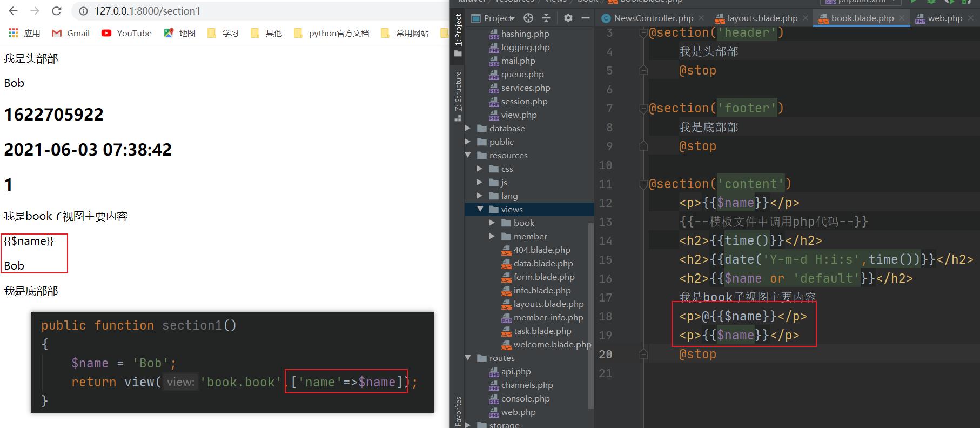Select logging.php in the project tree
Image resolution: width=980 pixels, height=428 pixels.
click(x=519, y=47)
